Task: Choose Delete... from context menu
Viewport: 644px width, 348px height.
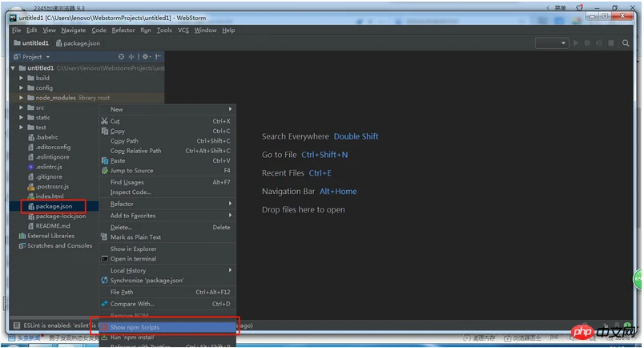Action: click(167, 227)
